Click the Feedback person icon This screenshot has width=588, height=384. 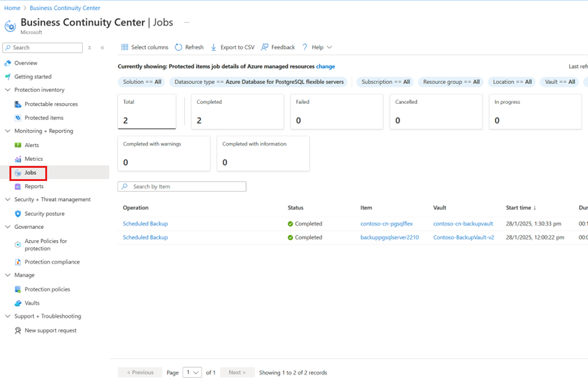(x=264, y=47)
